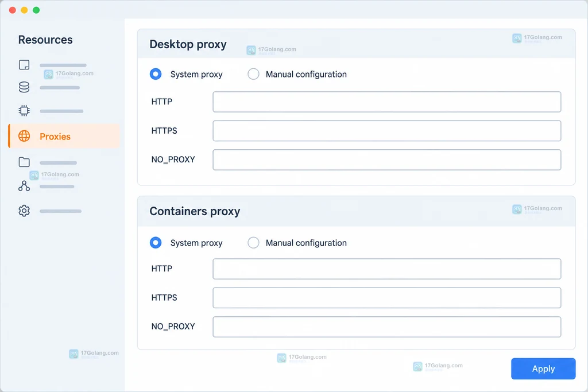Close the window with red button

point(13,10)
